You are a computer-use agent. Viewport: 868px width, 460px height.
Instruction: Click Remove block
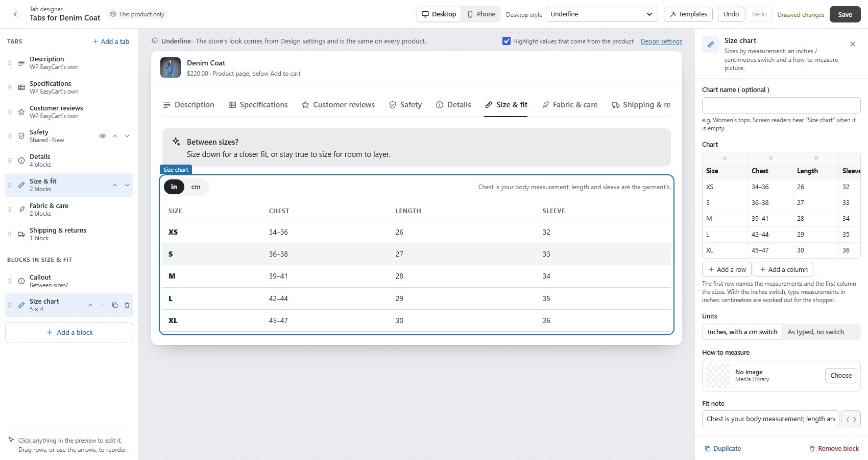(x=834, y=449)
